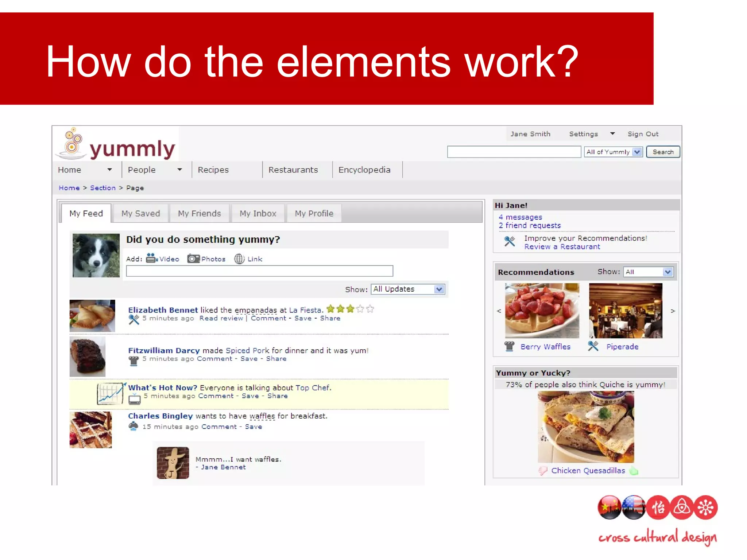
Task: Switch to the My Inbox tab
Action: [258, 214]
